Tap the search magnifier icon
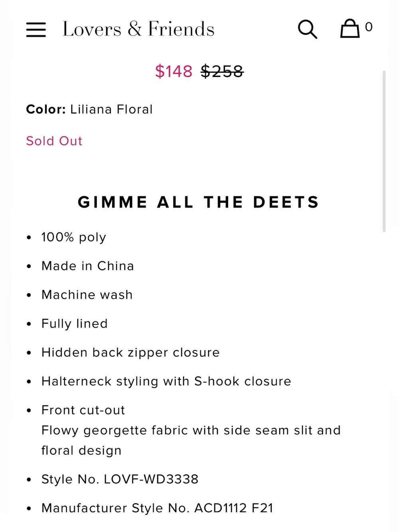Viewport: 399px width, 532px height. coord(307,29)
